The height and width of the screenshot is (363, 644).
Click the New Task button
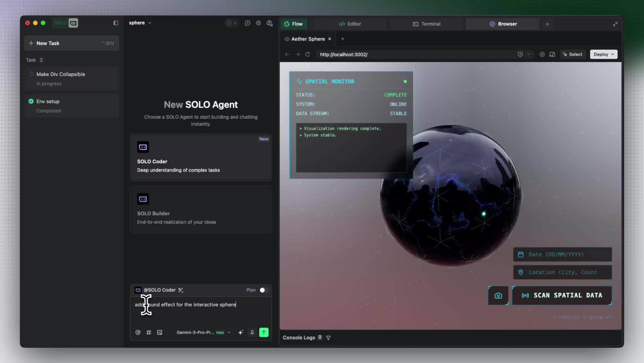[x=71, y=43]
